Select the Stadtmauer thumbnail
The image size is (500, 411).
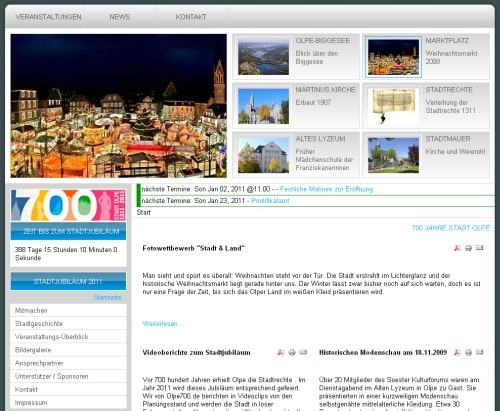[393, 155]
